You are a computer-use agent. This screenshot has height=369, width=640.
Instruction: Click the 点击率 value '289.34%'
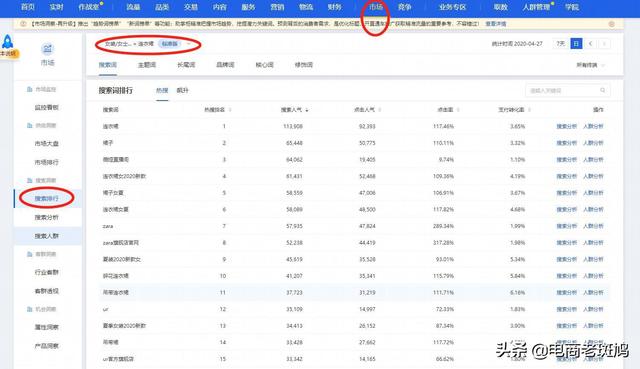click(443, 226)
